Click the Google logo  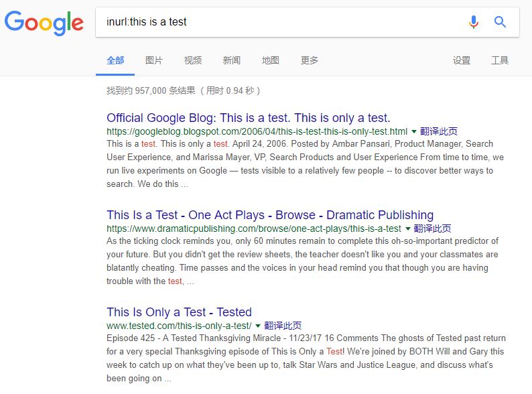[x=44, y=23]
